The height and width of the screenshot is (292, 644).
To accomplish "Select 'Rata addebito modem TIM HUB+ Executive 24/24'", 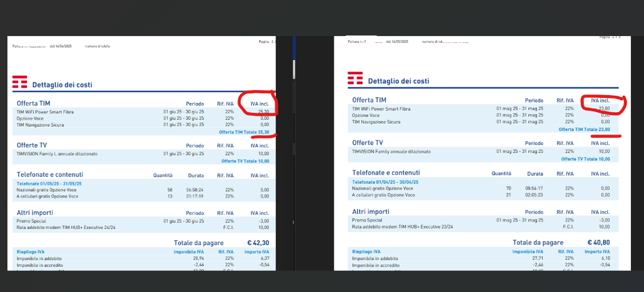I will pyautogui.click(x=66, y=227).
